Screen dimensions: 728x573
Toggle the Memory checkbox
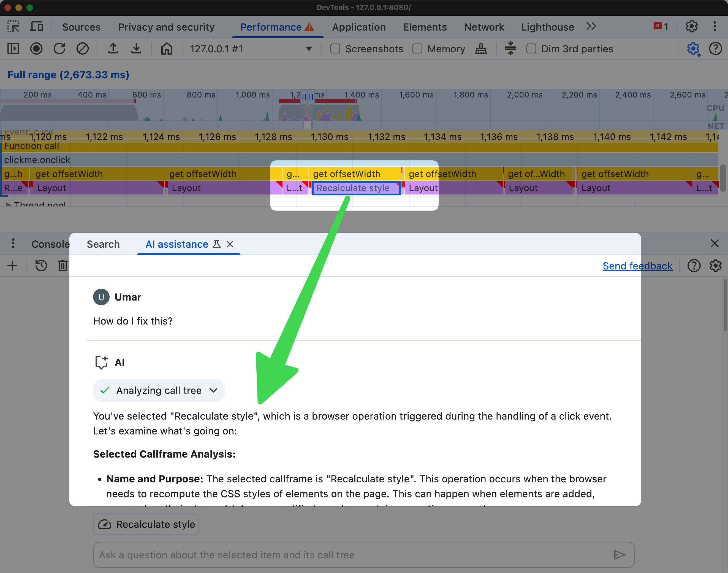pos(417,49)
